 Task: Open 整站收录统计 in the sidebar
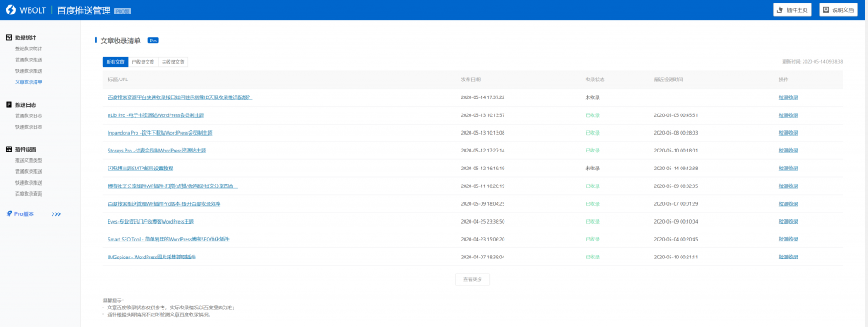tap(29, 48)
